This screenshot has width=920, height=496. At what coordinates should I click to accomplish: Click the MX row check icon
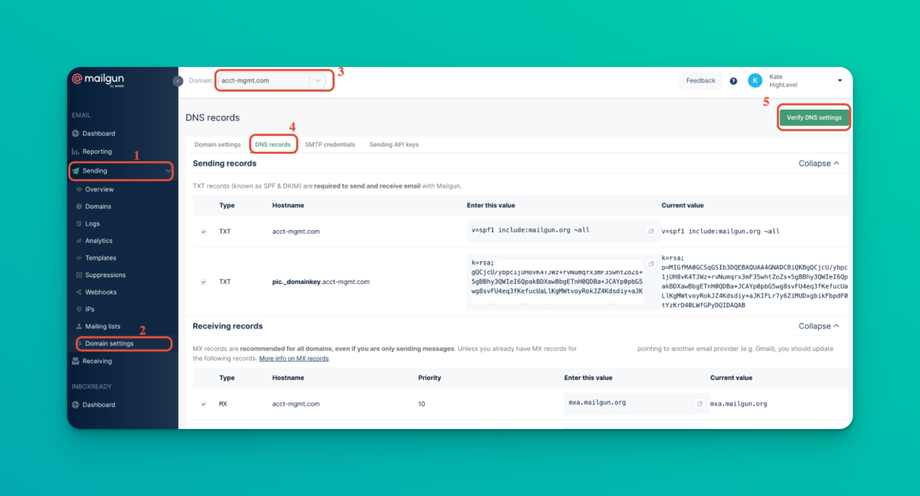[x=204, y=404]
